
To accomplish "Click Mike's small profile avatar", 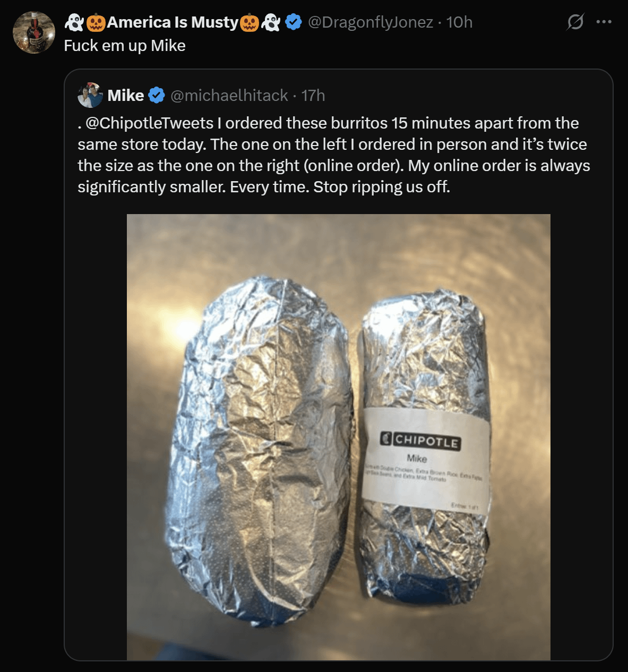I will click(90, 96).
